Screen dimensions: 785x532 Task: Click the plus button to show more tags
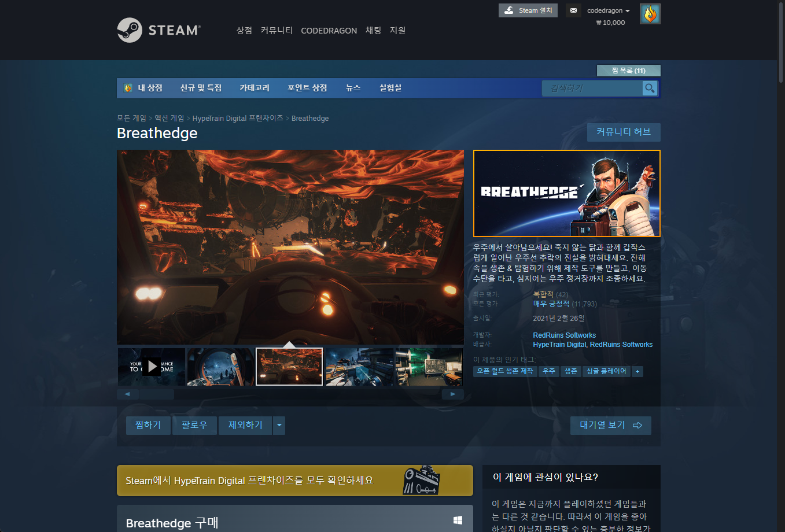click(x=637, y=371)
